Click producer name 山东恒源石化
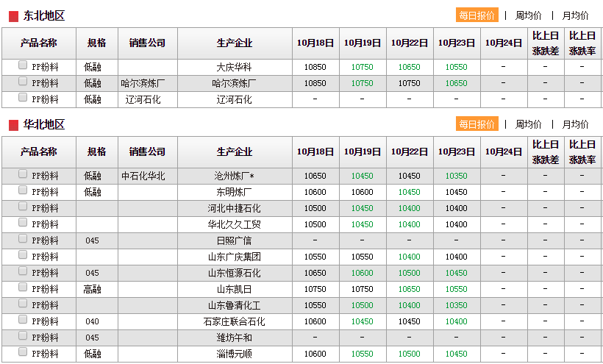This screenshot has height=364, width=603. (234, 273)
